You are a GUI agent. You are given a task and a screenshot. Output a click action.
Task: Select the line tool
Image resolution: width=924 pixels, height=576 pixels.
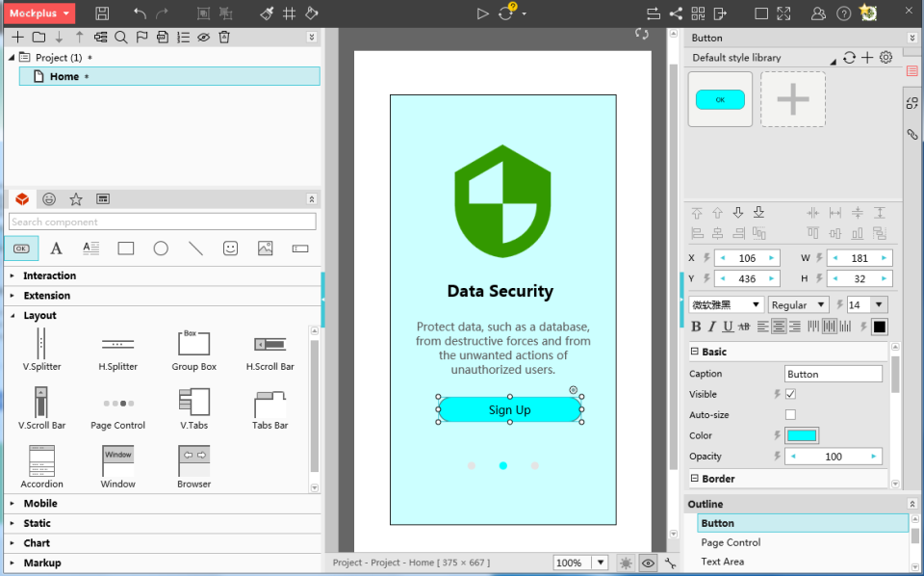195,249
